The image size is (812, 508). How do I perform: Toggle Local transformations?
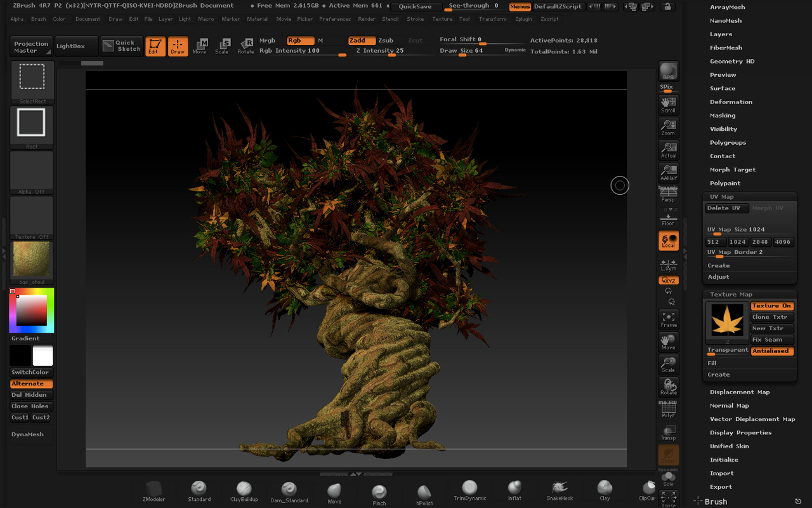pos(669,241)
